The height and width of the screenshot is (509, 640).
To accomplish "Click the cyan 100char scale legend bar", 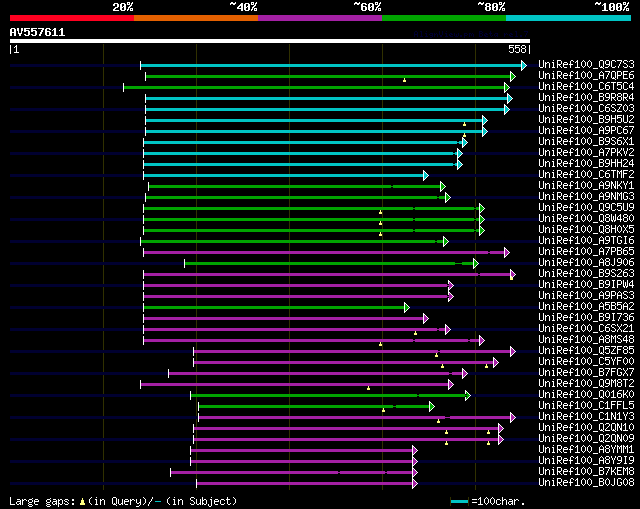I will point(460,501).
